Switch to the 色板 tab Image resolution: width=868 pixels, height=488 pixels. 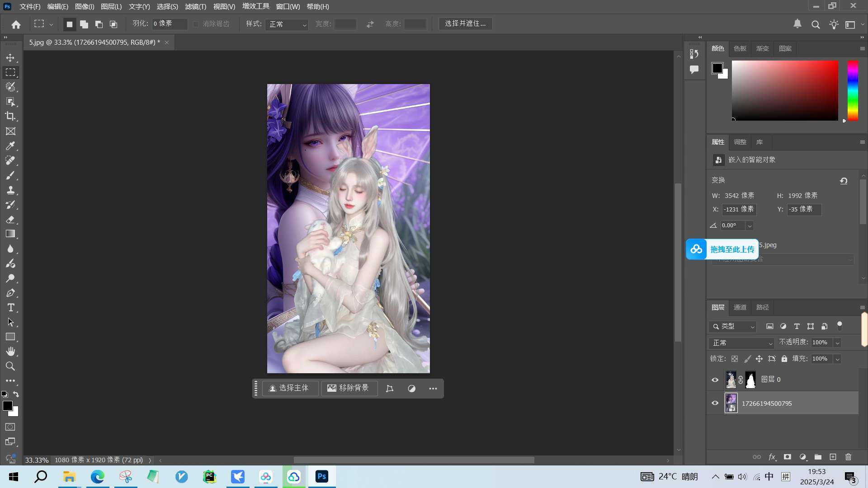click(740, 48)
